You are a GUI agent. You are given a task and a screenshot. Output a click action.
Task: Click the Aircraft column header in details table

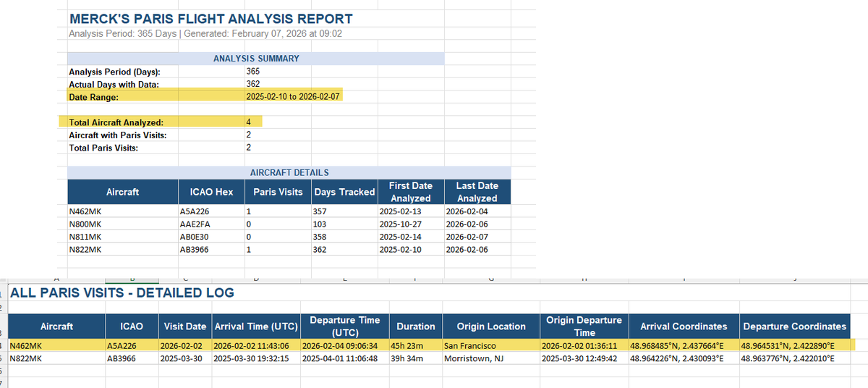click(x=122, y=192)
